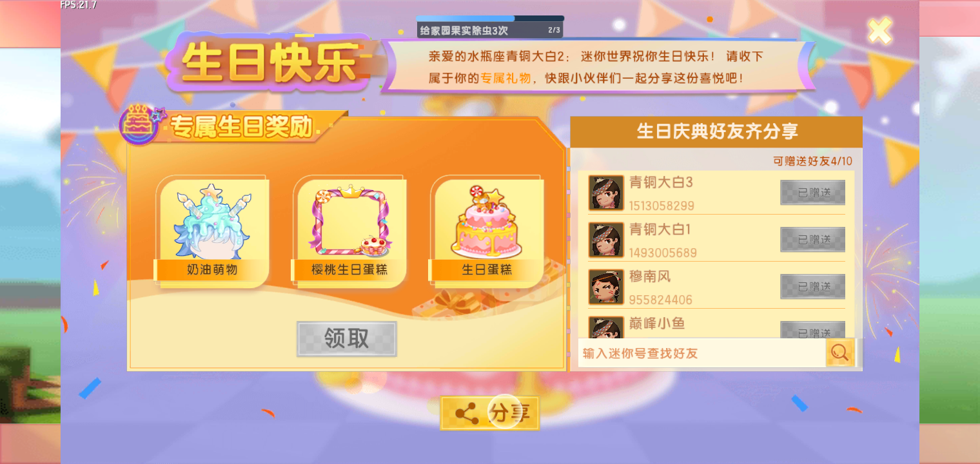Click the magnifier search icon for friends
This screenshot has width=980, height=464.
[840, 352]
